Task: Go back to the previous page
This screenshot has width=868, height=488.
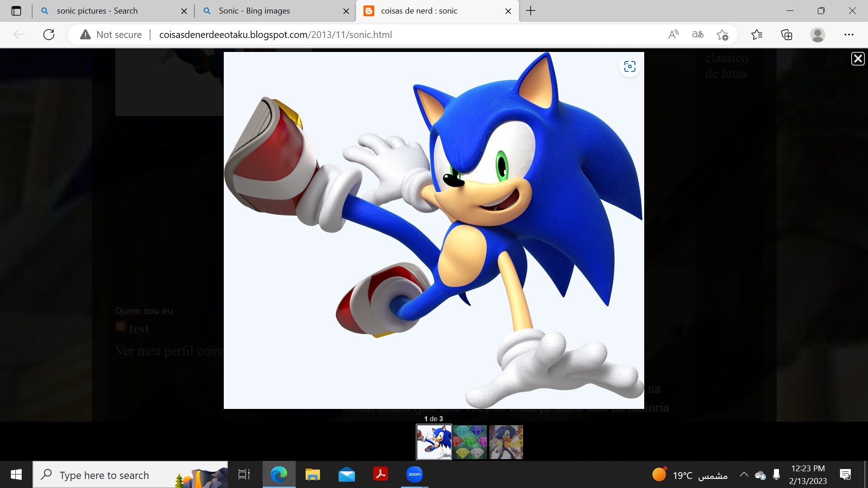Action: tap(19, 34)
